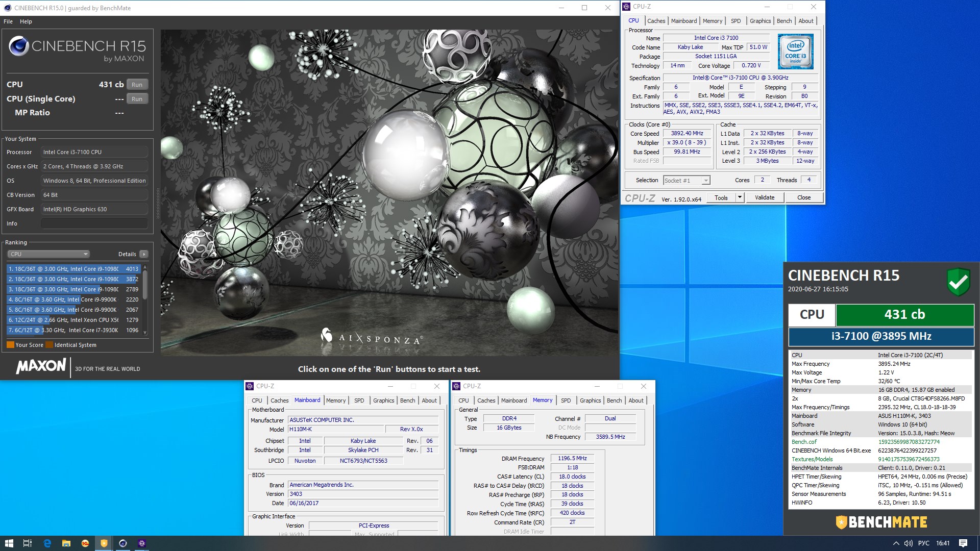
Task: Click Validate in CPU-Z
Action: [764, 197]
